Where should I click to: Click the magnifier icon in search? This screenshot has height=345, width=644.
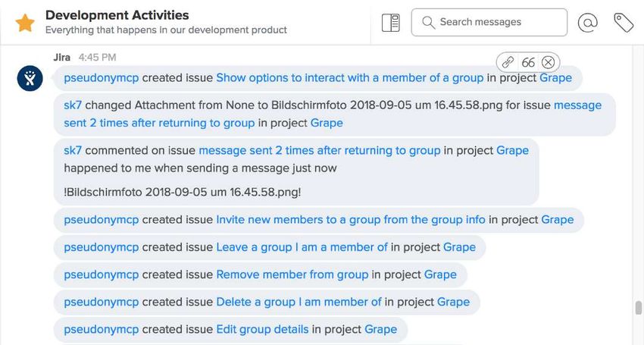pos(428,22)
